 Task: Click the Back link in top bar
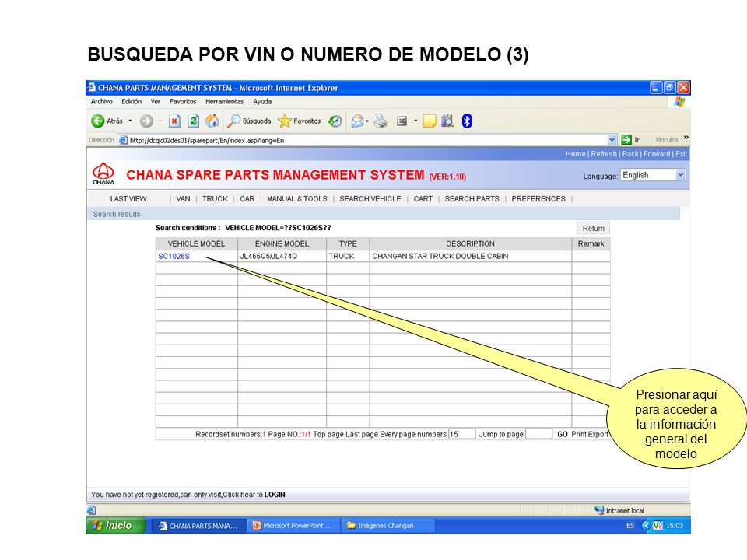630,154
